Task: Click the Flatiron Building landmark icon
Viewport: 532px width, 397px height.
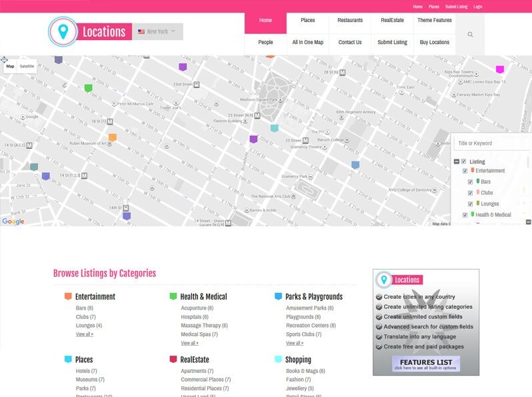Action: click(x=245, y=121)
